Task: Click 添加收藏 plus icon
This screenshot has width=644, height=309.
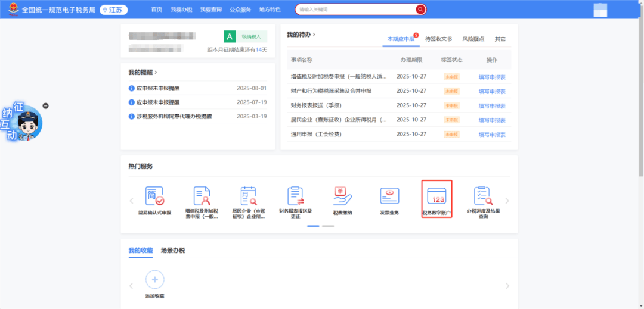Action: point(155,279)
